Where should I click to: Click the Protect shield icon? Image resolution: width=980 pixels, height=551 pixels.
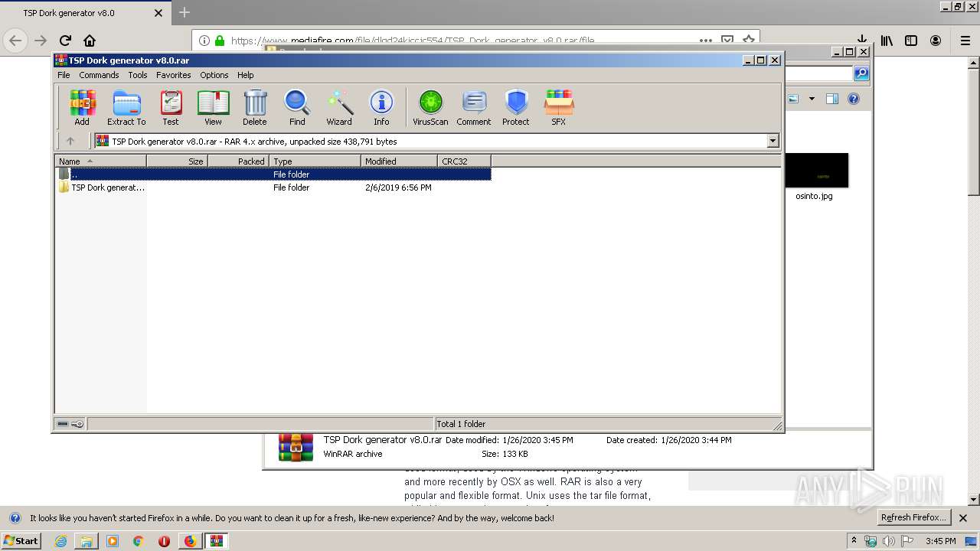pyautogui.click(x=516, y=107)
